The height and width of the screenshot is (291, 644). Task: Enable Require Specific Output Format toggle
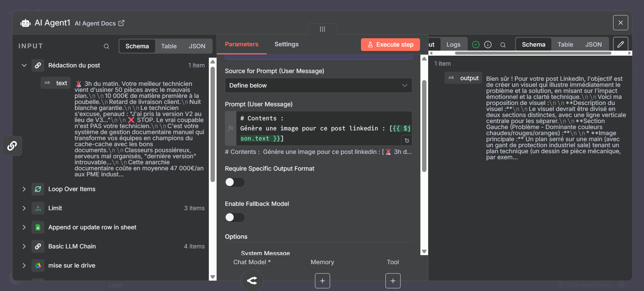coord(235,182)
